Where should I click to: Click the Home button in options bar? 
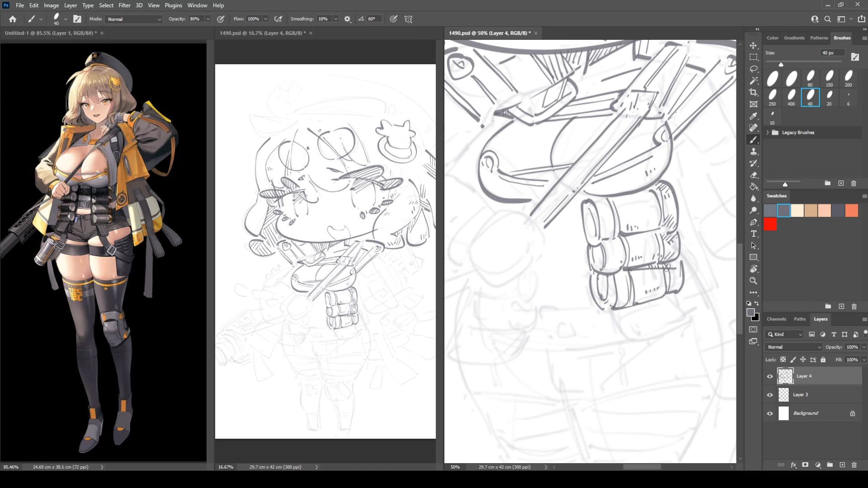pos(13,19)
